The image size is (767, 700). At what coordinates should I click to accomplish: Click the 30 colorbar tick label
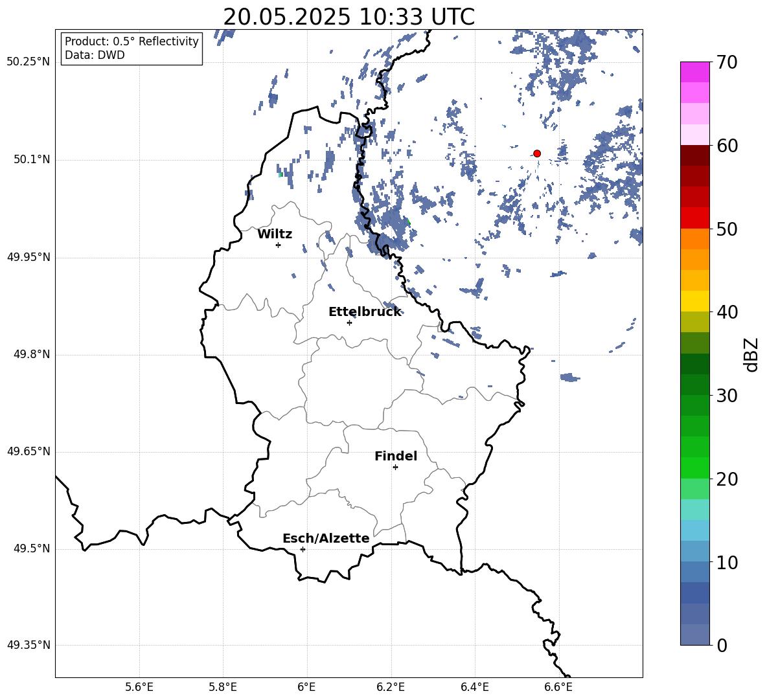(x=727, y=396)
